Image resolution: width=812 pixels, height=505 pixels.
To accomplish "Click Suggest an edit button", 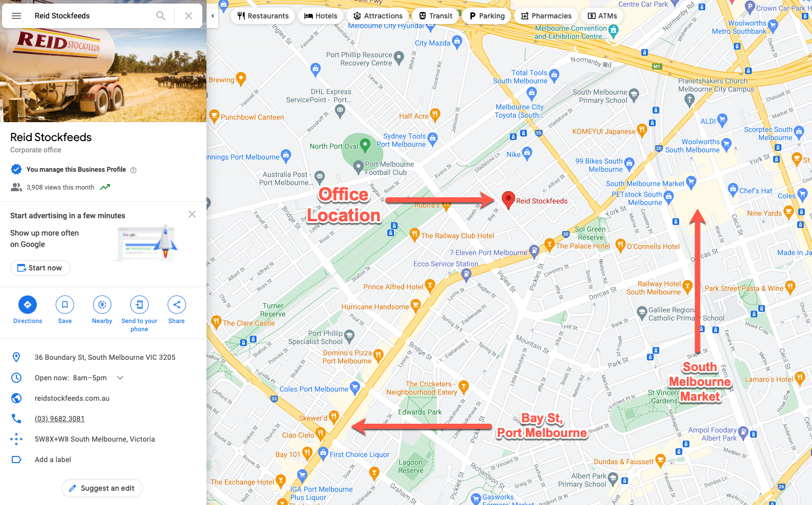I will click(102, 488).
